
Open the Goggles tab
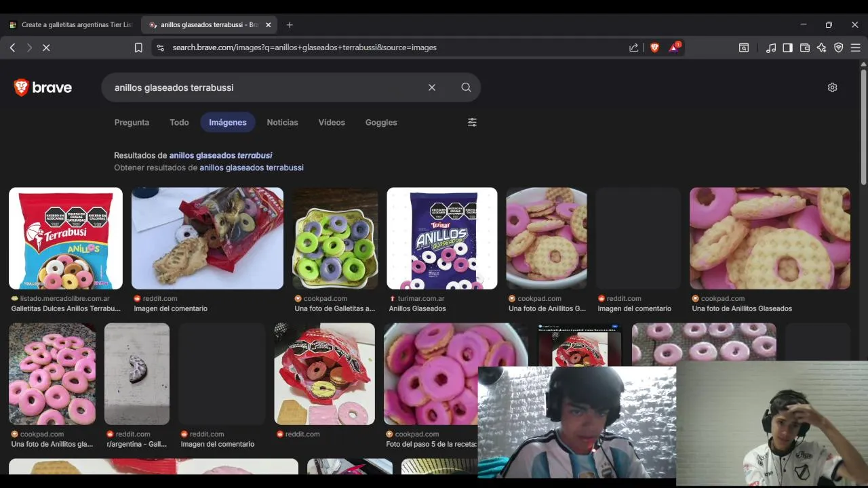(381, 123)
